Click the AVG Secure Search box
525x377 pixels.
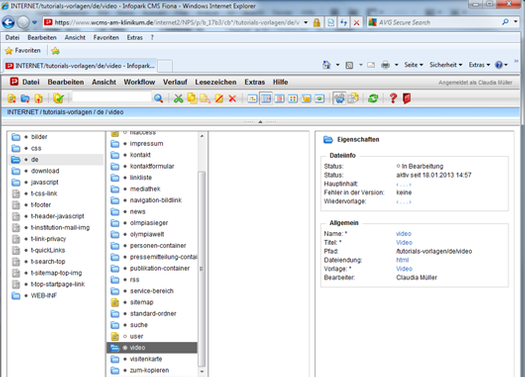pyautogui.click(x=439, y=22)
